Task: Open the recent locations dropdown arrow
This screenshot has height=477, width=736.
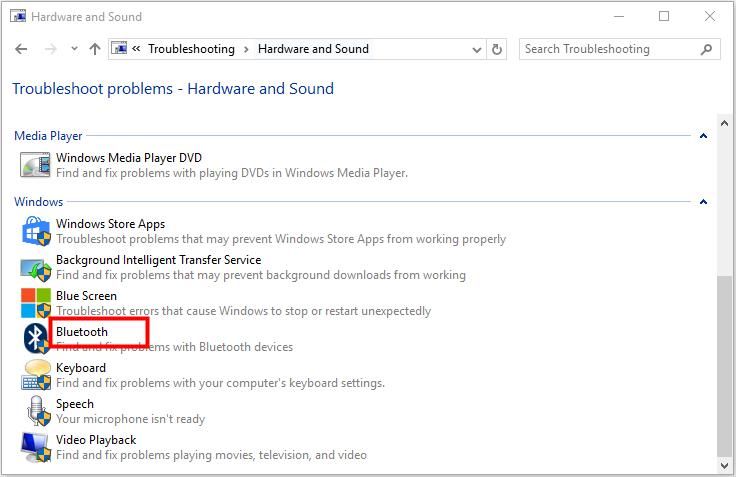Action: (73, 49)
